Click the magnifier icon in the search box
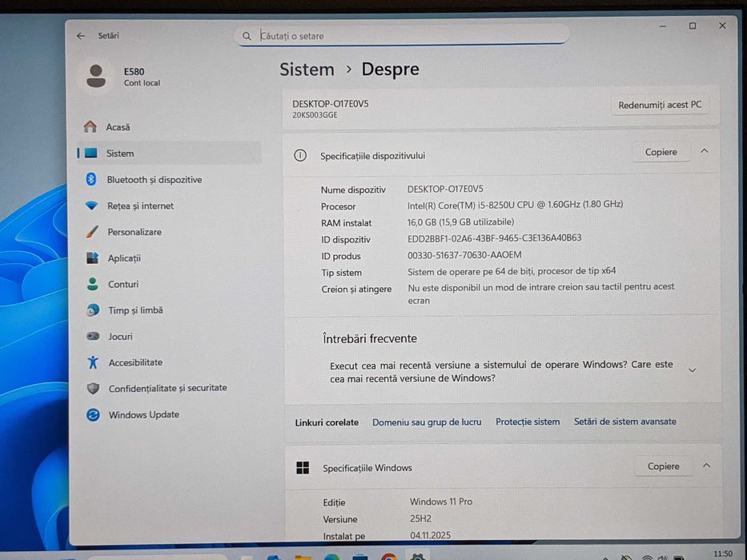Viewport: 747px width, 560px height. [x=247, y=36]
